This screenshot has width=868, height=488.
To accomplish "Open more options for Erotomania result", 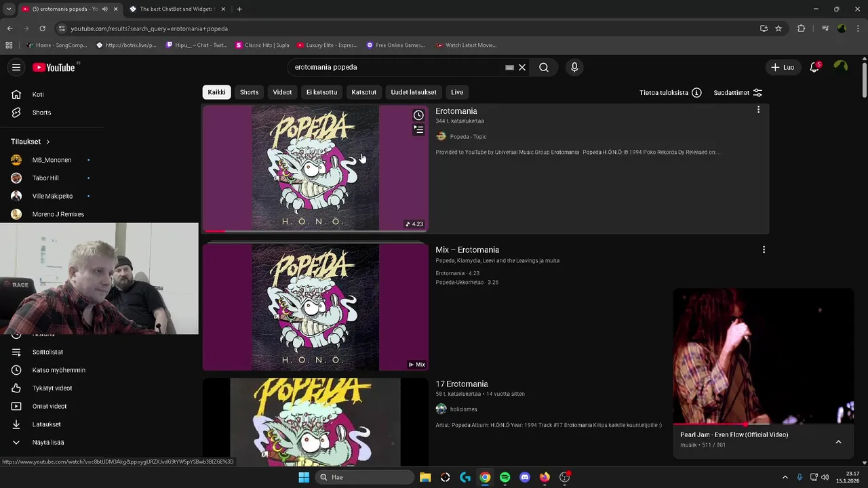I will (758, 110).
